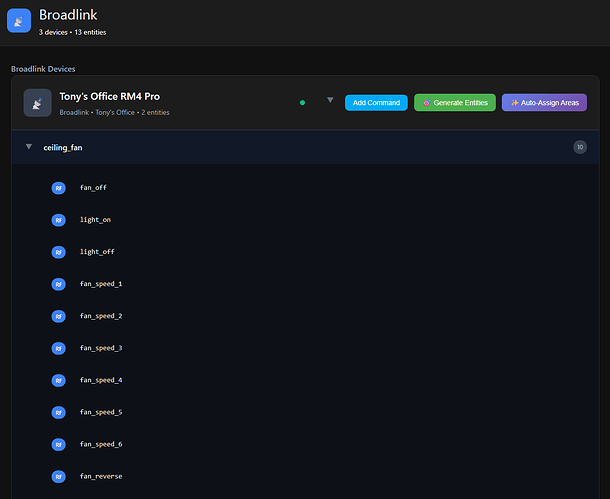Select the fan_speed_2 command

coord(101,316)
